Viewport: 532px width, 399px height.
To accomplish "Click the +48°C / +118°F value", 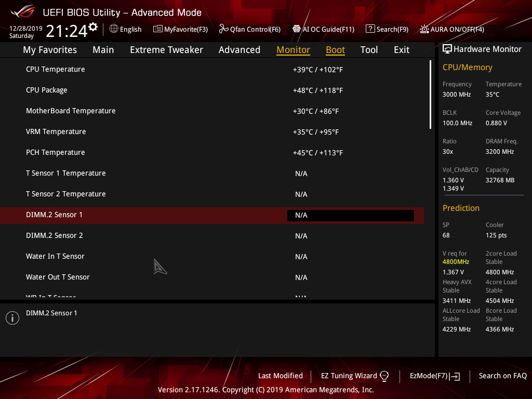I will [x=318, y=90].
